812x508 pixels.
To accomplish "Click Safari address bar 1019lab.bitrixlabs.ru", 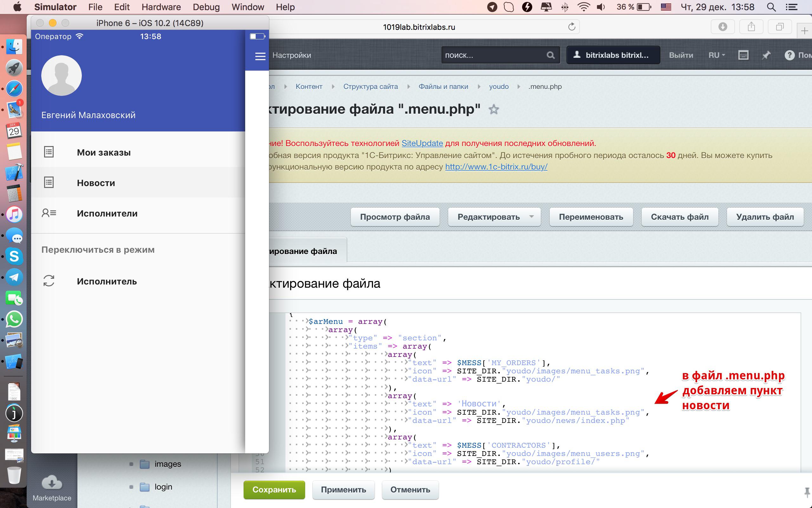I will coord(419,27).
